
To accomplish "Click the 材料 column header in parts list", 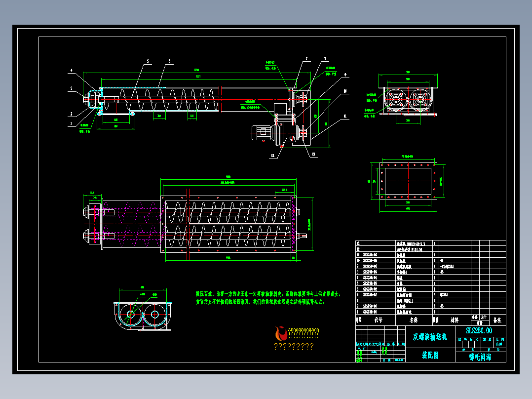I will click(x=455, y=320).
